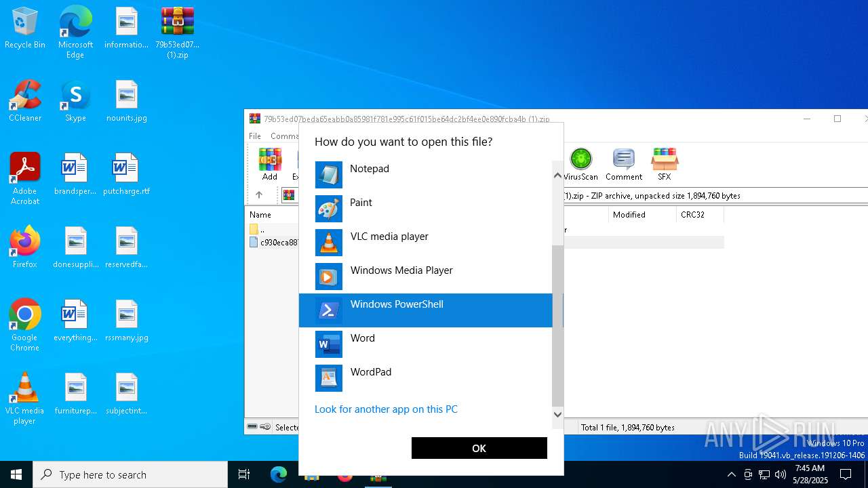Screen dimensions: 868x488
Task: Click WinRAR SFX toolbar icon
Action: coord(665,165)
